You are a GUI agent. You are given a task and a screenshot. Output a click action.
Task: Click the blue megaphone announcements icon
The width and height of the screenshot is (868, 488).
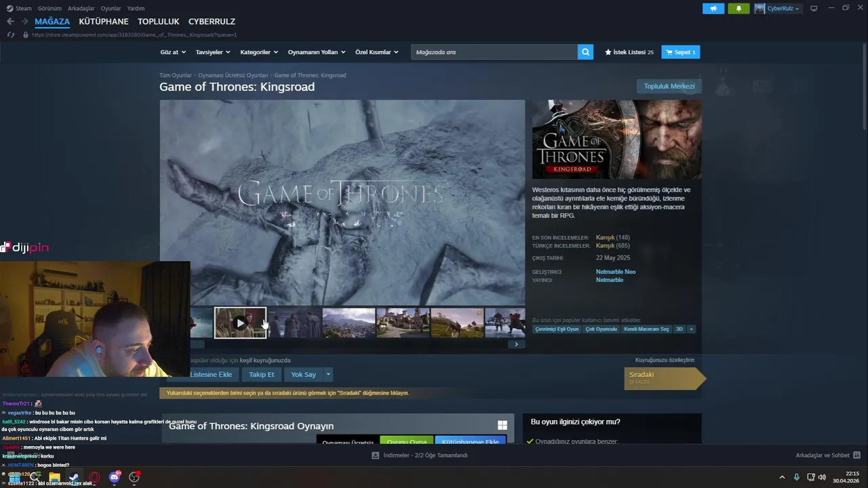(713, 8)
